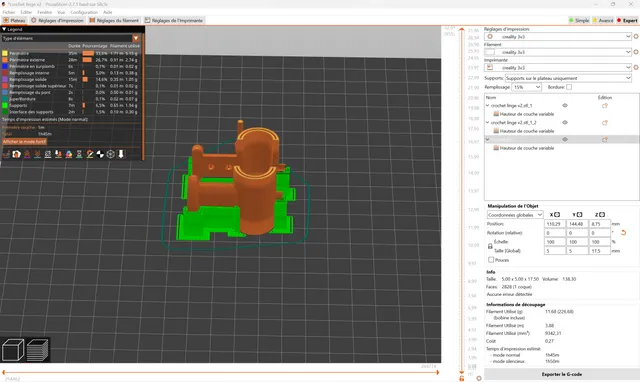640x382 pixels.
Task: Switch to the sliced layers preview icon
Action: point(38,350)
